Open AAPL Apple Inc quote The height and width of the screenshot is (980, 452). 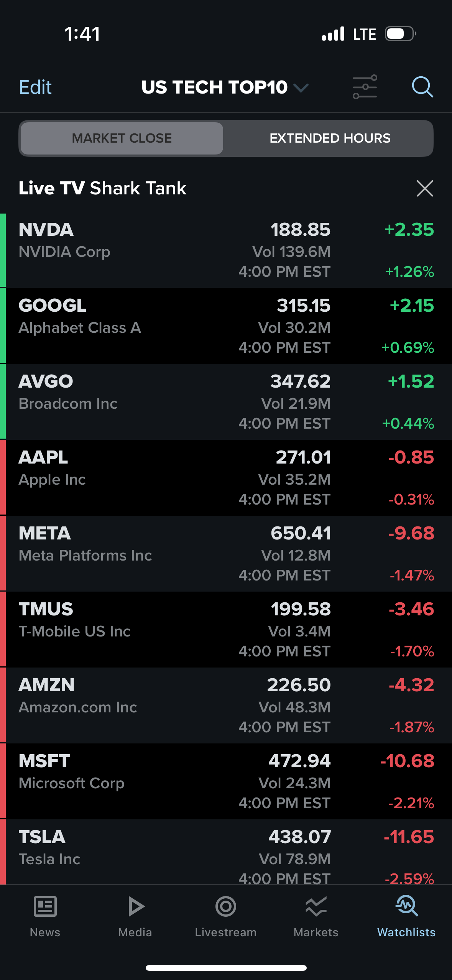[x=226, y=478]
